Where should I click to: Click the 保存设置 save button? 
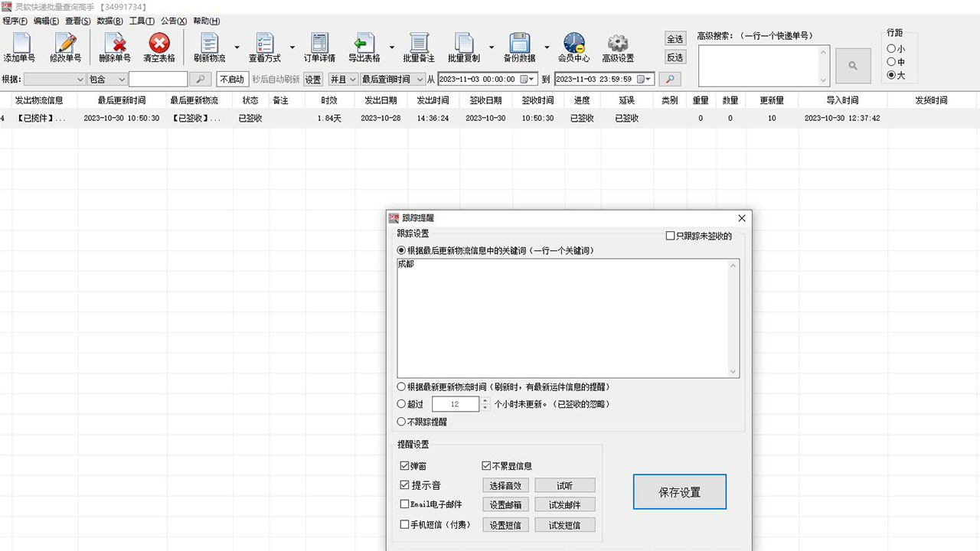coord(679,491)
